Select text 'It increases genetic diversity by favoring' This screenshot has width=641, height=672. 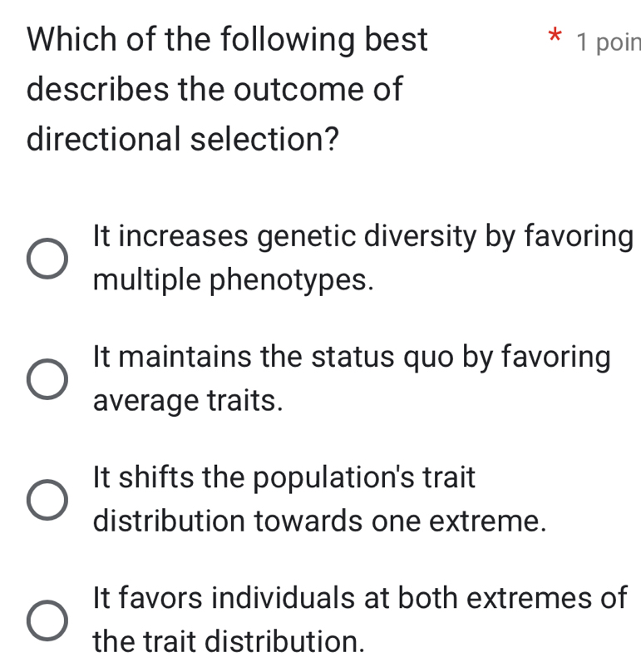point(363,237)
